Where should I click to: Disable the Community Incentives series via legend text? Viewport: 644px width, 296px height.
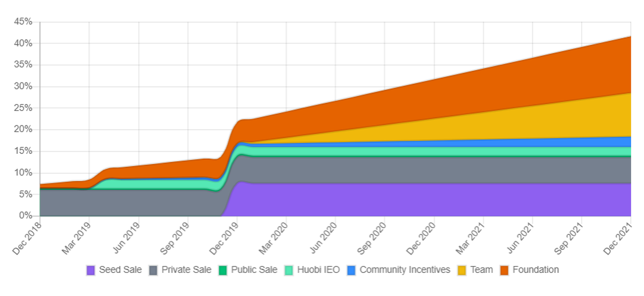(x=405, y=270)
